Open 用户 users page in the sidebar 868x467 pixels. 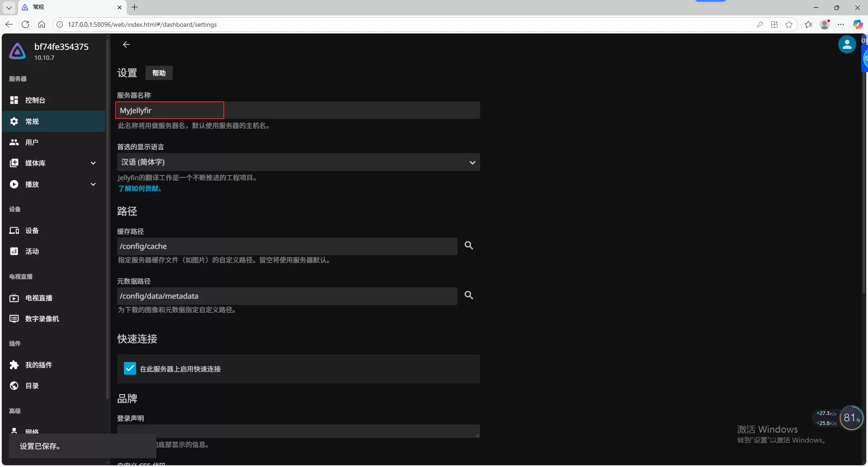click(x=32, y=142)
